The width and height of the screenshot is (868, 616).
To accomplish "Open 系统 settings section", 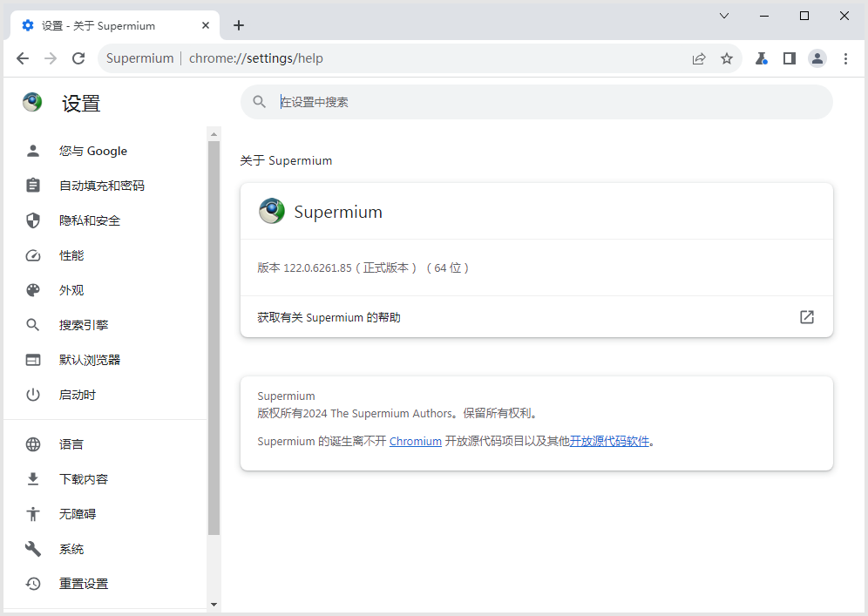I will click(105, 549).
